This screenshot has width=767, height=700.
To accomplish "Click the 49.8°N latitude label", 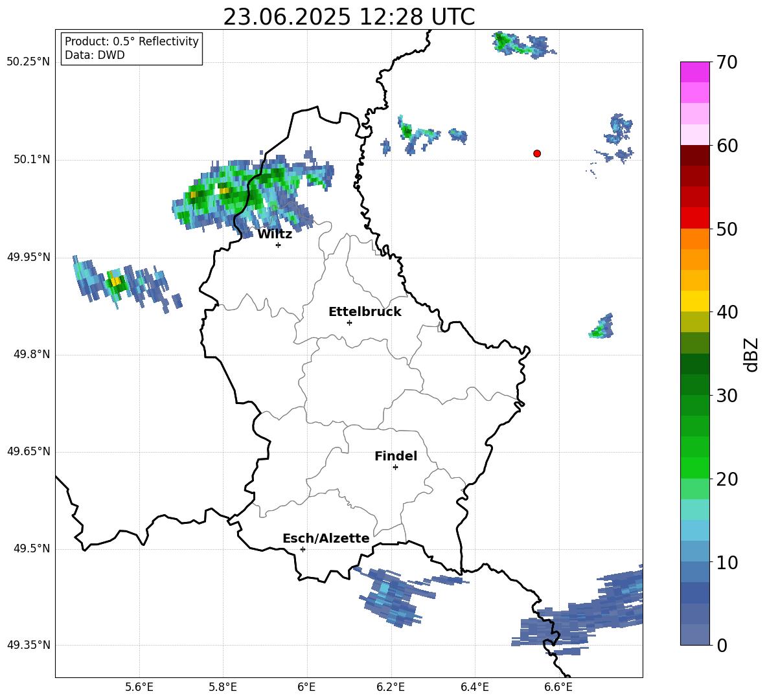I will pos(32,354).
